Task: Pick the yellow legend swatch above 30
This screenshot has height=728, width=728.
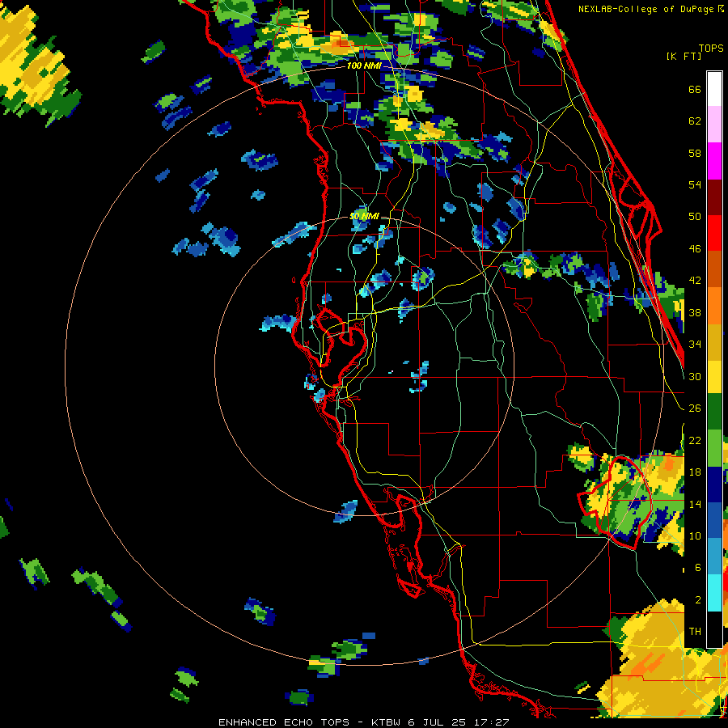Action: point(714,376)
